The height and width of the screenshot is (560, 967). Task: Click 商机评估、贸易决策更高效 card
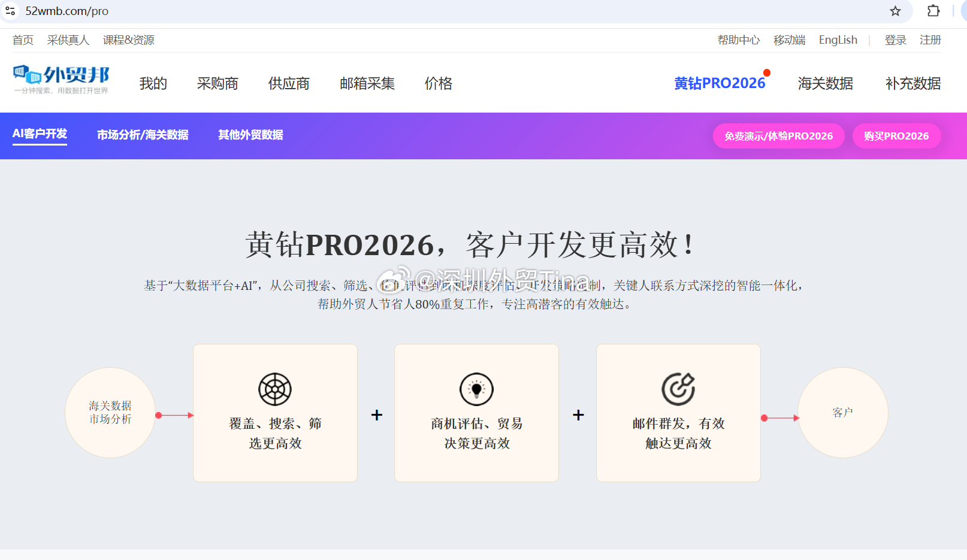coord(476,413)
